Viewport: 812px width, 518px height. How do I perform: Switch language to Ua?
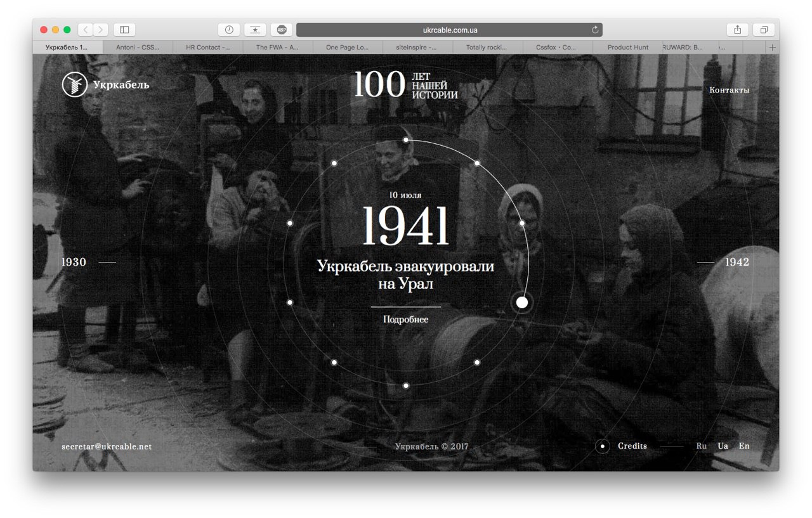click(723, 446)
